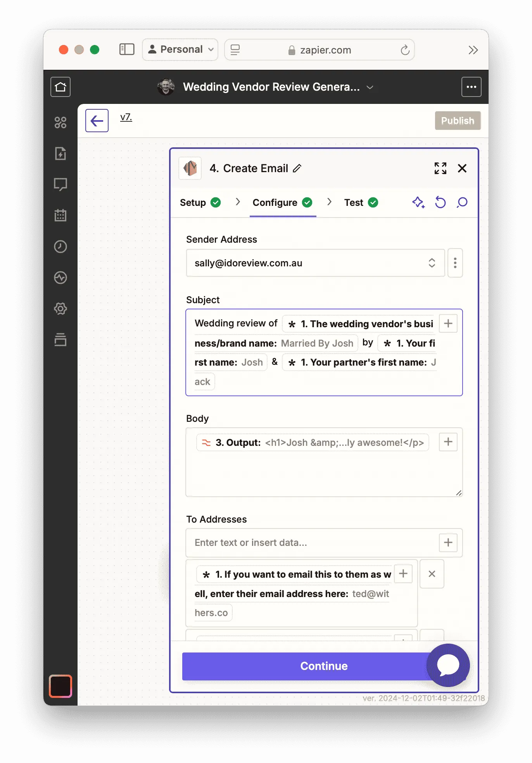Switch to the Test tab
Screen dimensions: 532x763
click(x=361, y=202)
